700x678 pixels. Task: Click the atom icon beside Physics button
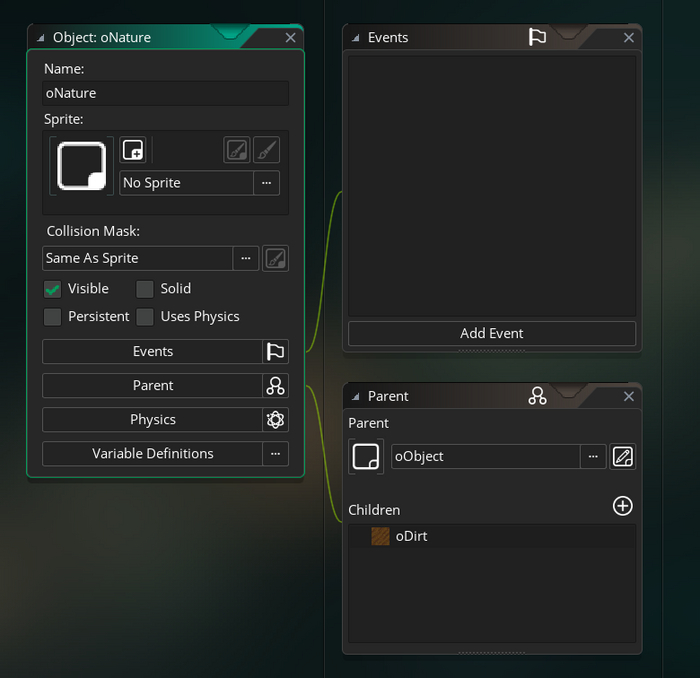point(275,420)
